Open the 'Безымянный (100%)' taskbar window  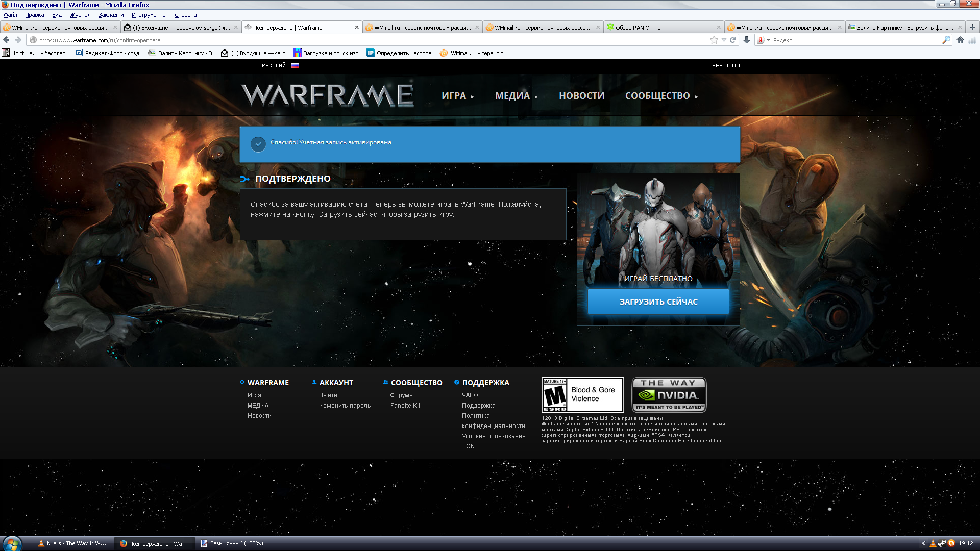[235, 543]
